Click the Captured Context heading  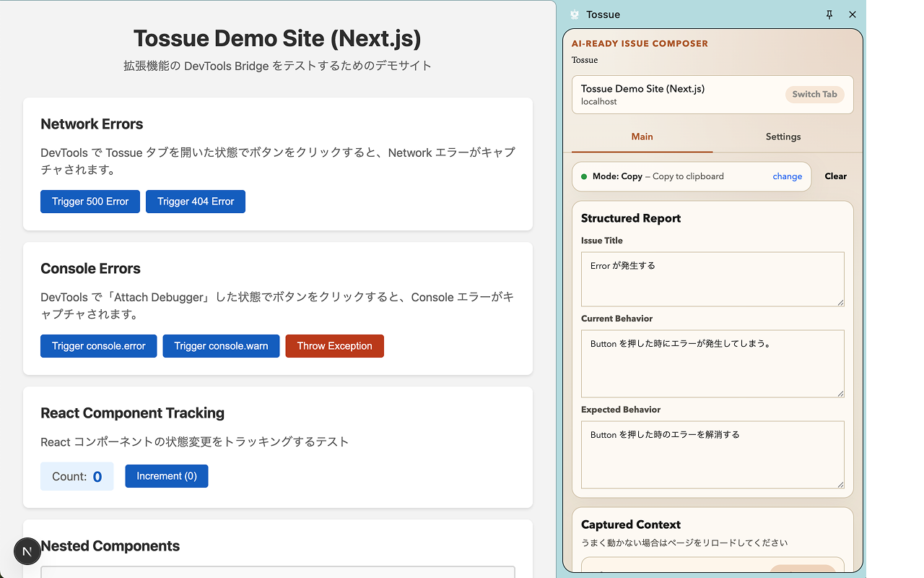coord(631,525)
